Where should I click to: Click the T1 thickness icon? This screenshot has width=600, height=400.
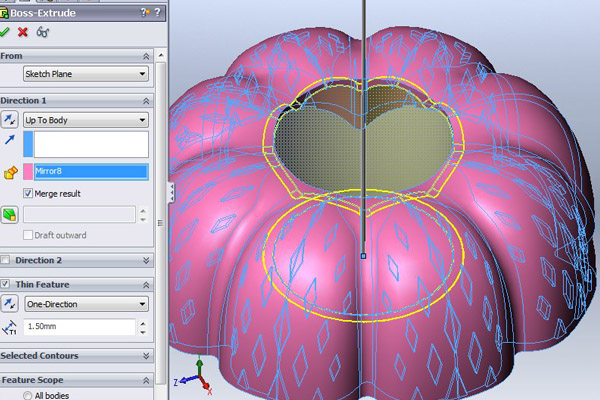tap(10, 327)
